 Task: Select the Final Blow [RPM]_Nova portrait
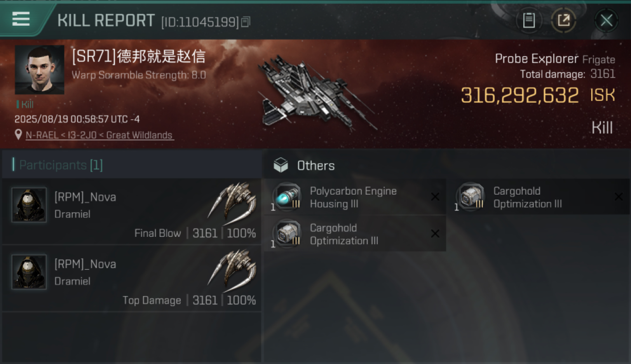coord(29,205)
